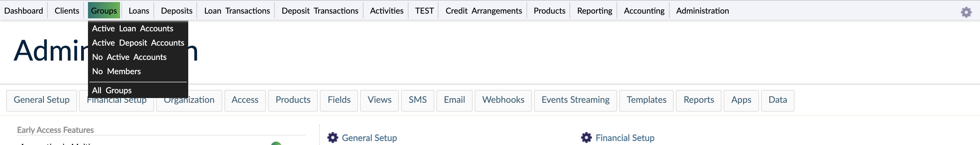Select Active Deposit Accounts in the dropdown
This screenshot has height=145, width=980.
(x=138, y=43)
